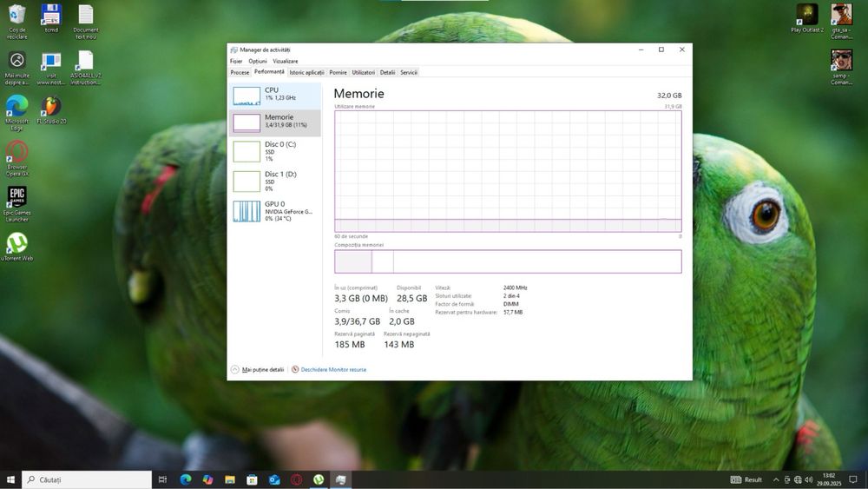The image size is (868, 489).
Task: Open the taskbar clock and date
Action: pos(829,479)
